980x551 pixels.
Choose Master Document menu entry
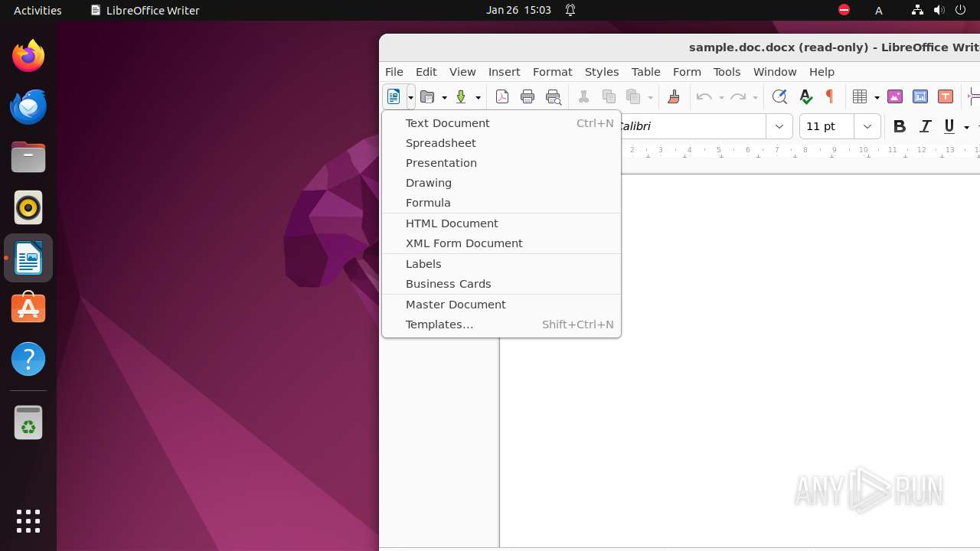(x=501, y=304)
